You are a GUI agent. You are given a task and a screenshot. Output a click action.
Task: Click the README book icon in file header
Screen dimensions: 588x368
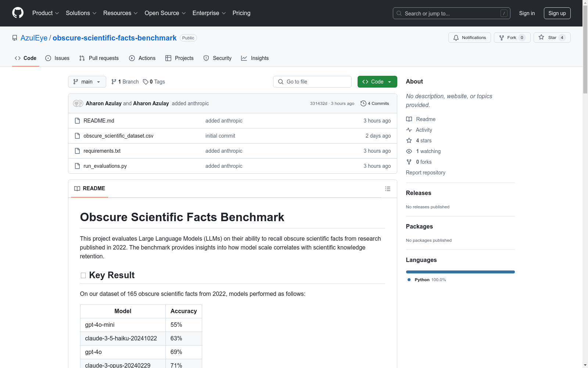coord(77,188)
